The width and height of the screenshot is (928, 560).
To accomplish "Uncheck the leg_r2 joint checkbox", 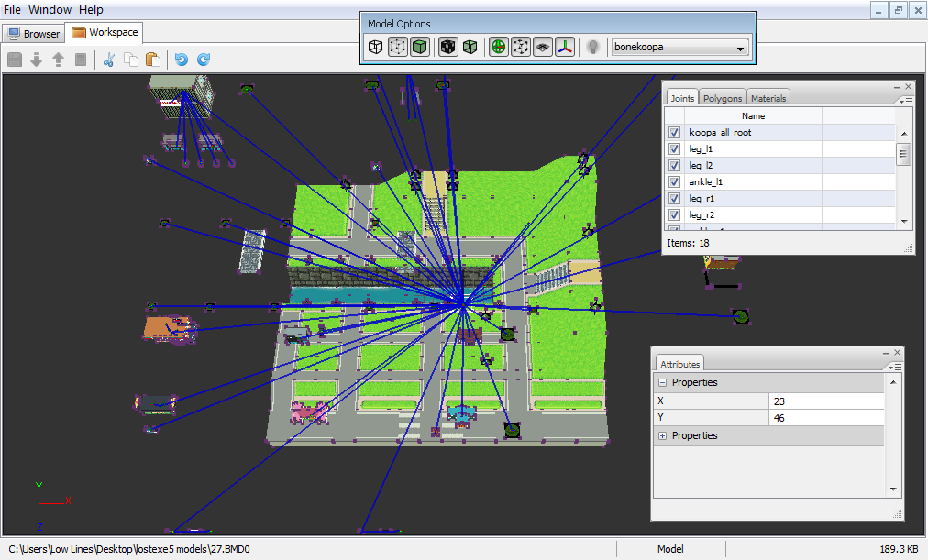I will (674, 215).
